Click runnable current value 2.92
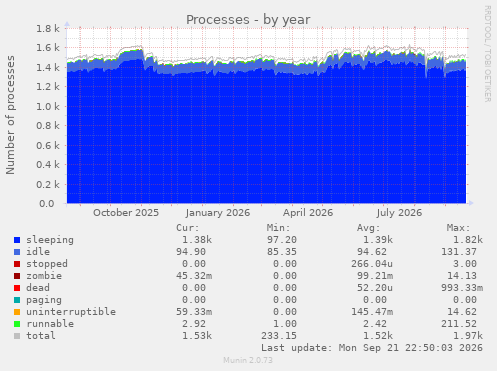The width and height of the screenshot is (497, 371). click(194, 324)
